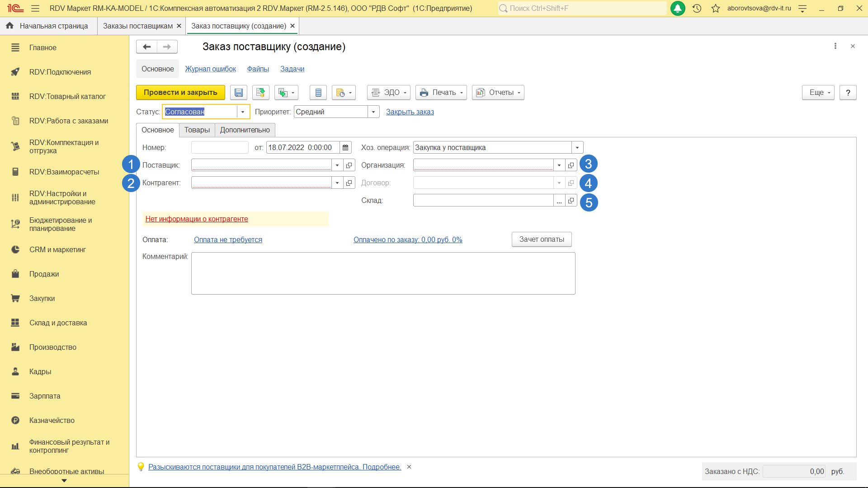This screenshot has height=488, width=868.
Task: Click Провести и закрыть button
Action: (180, 93)
